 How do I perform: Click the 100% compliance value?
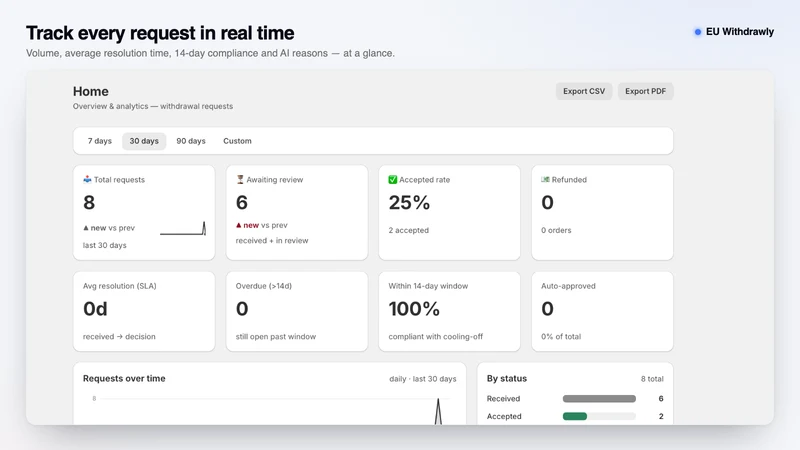(x=414, y=309)
